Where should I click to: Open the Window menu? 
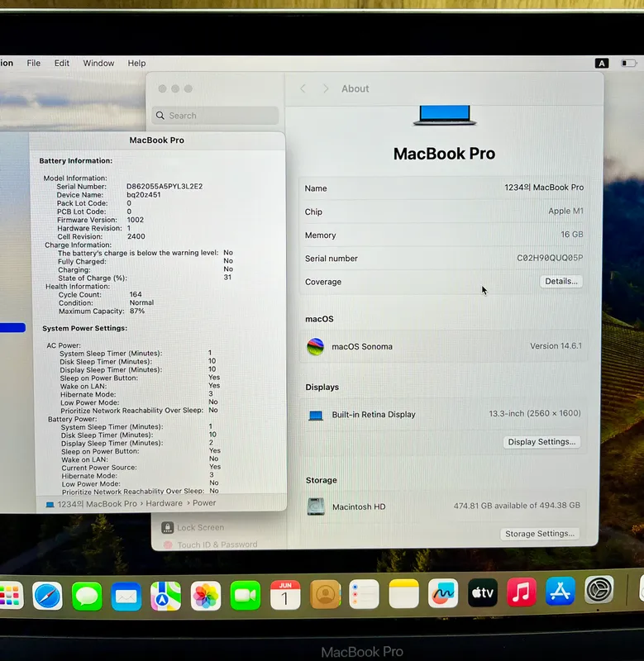coord(98,64)
